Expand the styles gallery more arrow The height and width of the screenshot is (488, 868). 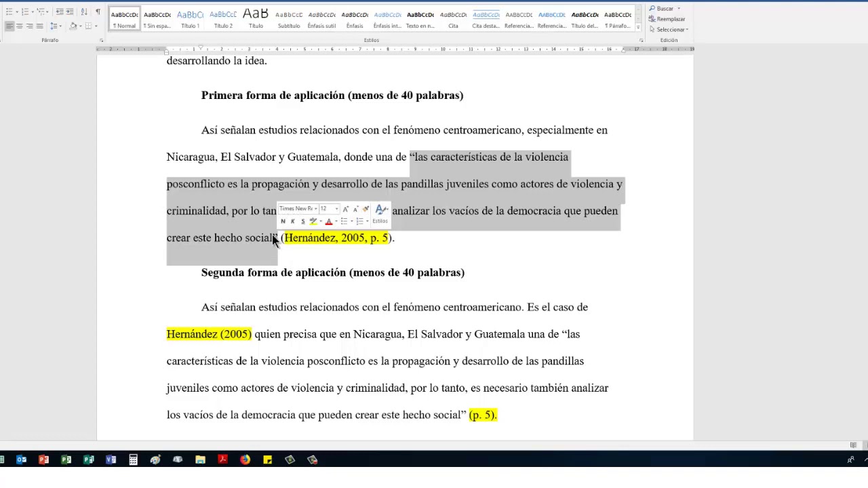pos(639,28)
